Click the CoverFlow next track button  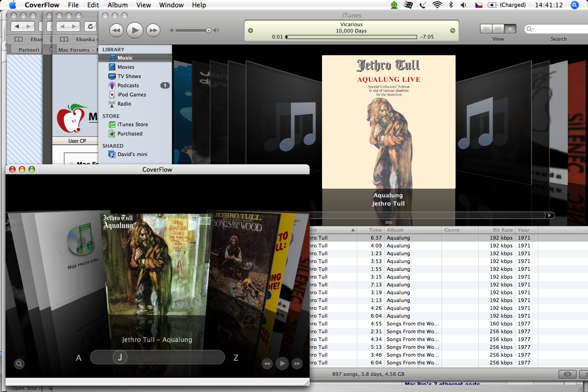[297, 364]
